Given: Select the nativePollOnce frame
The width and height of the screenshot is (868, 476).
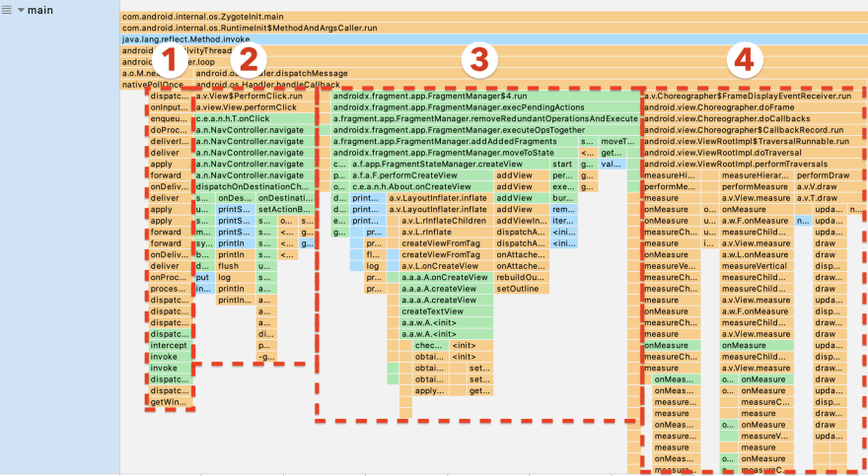Looking at the screenshot, I should point(157,85).
